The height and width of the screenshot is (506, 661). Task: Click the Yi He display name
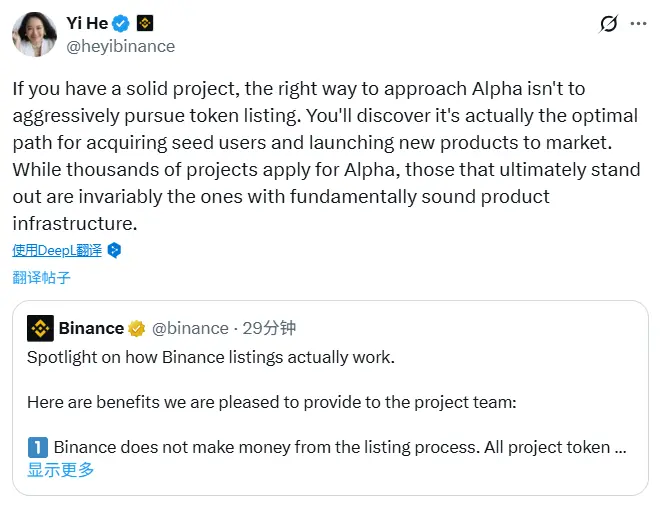[86, 23]
